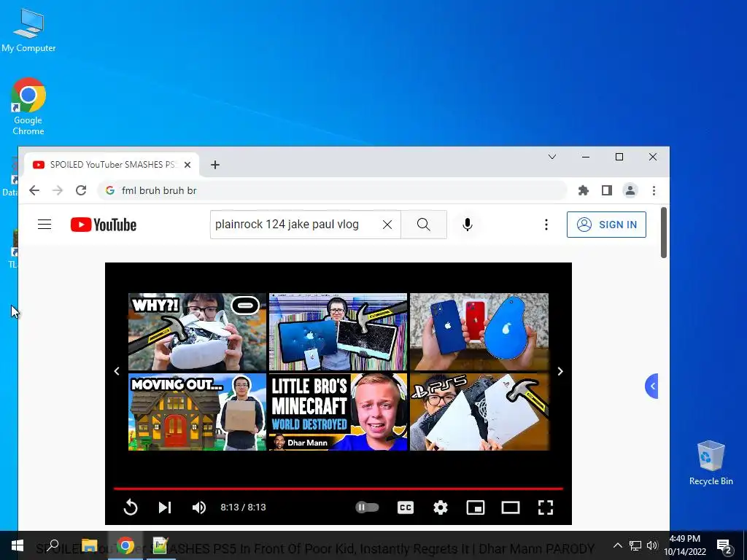The image size is (747, 560).
Task: Go to YouTube home via the logo
Action: pyautogui.click(x=104, y=225)
